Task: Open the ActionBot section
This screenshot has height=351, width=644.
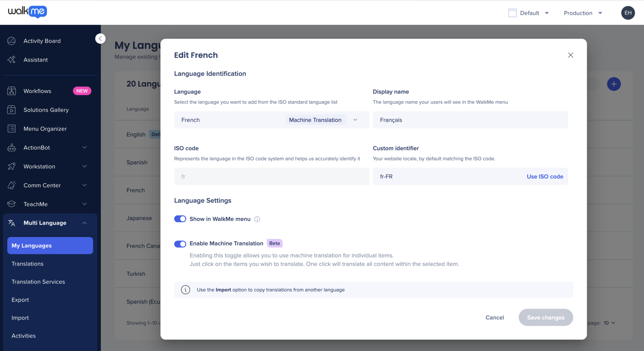Action: coord(37,147)
